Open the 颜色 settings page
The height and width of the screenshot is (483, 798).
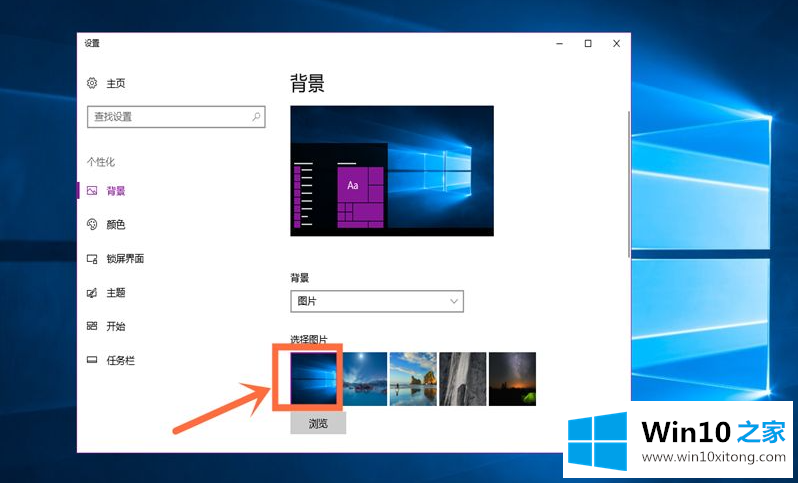click(x=116, y=224)
